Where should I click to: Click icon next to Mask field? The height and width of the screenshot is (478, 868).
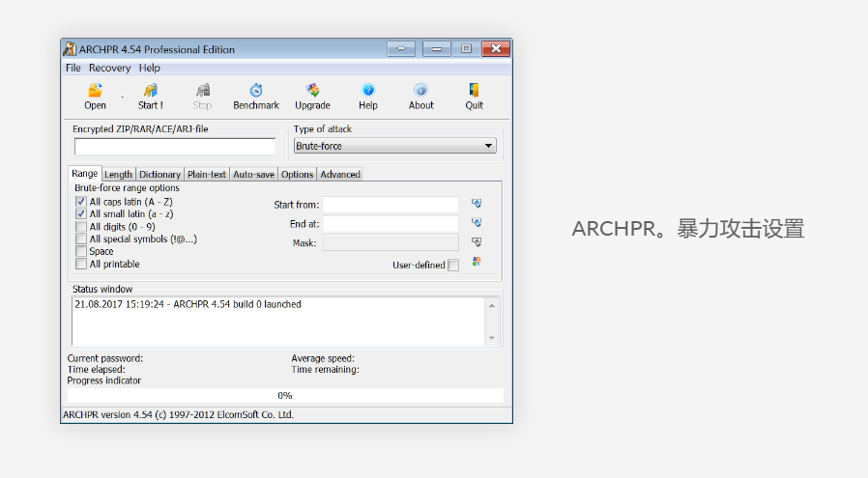coord(477,242)
